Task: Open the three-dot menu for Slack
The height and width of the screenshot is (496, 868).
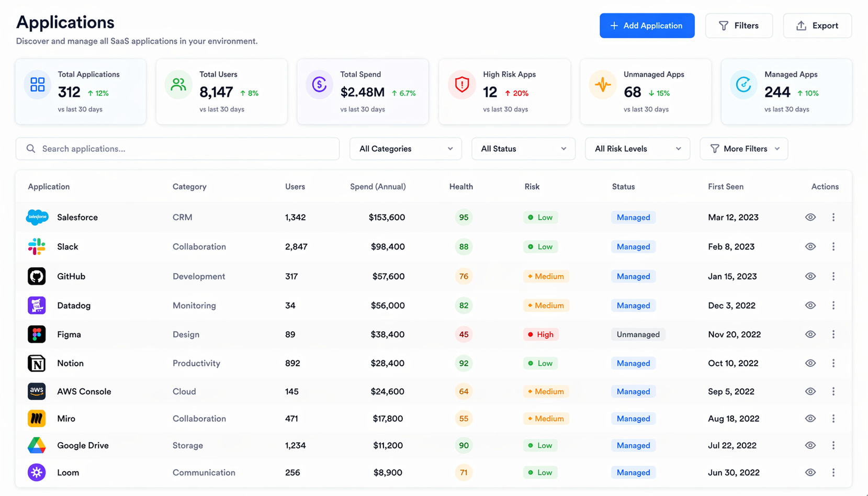Action: [834, 246]
